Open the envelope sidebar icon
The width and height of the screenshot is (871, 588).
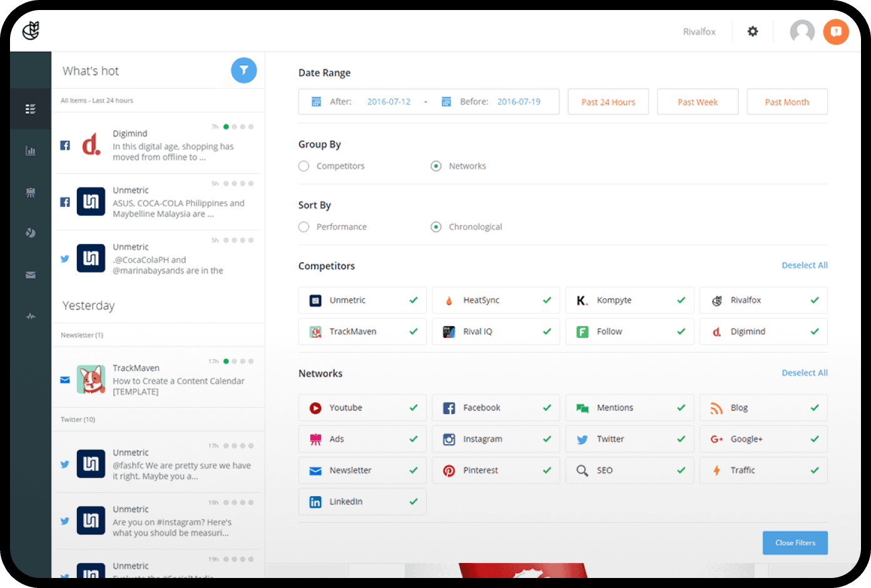(30, 275)
